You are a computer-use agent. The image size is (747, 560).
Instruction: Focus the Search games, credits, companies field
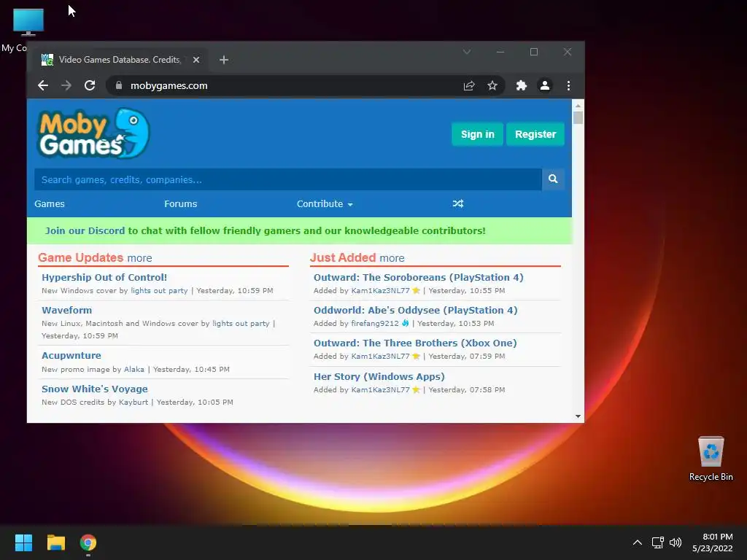coord(287,179)
